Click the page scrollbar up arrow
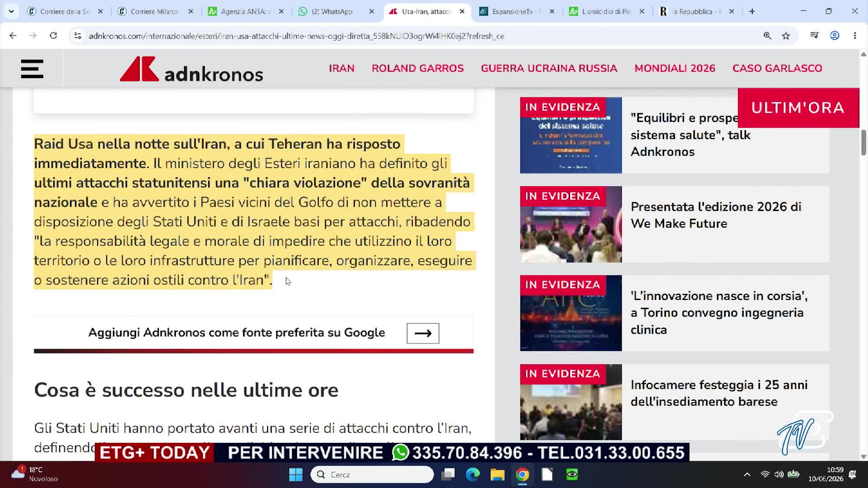This screenshot has width=868, height=488. tap(863, 55)
